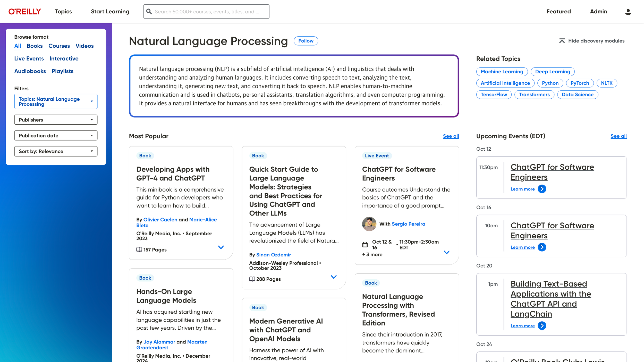Open the Topics menu in header

click(63, 12)
